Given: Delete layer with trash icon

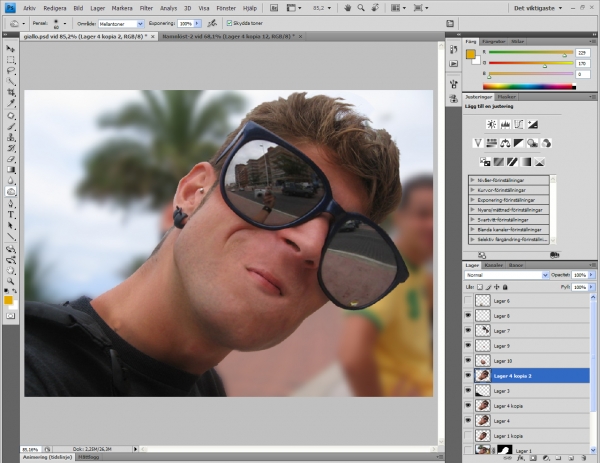Looking at the screenshot, I should 584,458.
